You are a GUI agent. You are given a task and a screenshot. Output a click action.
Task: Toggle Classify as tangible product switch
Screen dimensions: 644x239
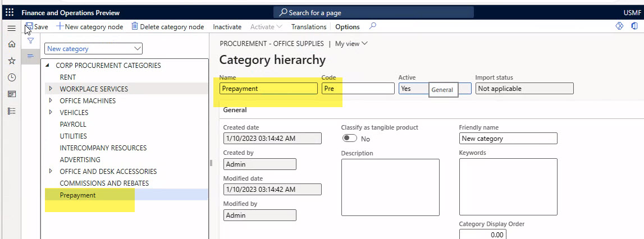350,139
